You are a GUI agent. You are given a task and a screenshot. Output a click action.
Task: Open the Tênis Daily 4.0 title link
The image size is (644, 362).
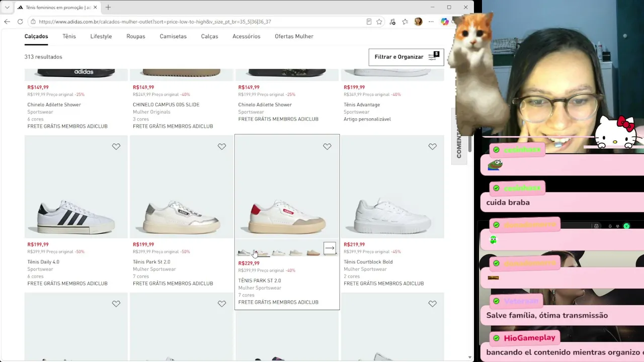[43, 262]
